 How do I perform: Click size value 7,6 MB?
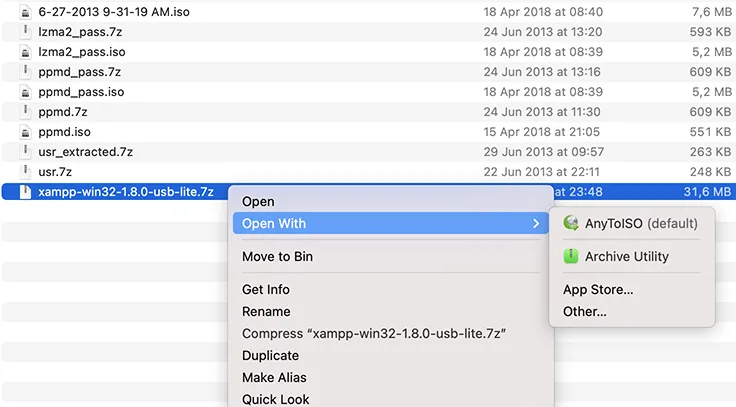pos(712,12)
